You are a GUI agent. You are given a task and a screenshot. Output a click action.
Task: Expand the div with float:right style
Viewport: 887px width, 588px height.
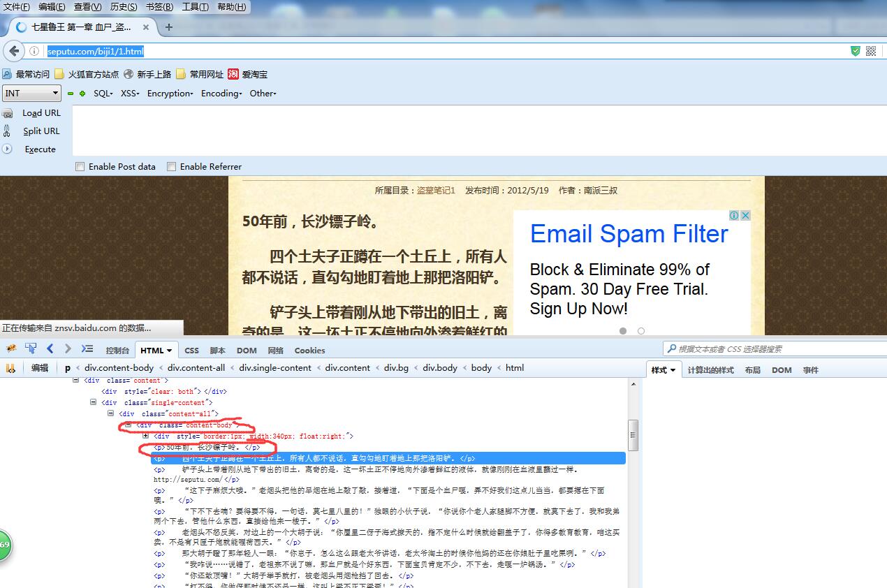point(146,436)
